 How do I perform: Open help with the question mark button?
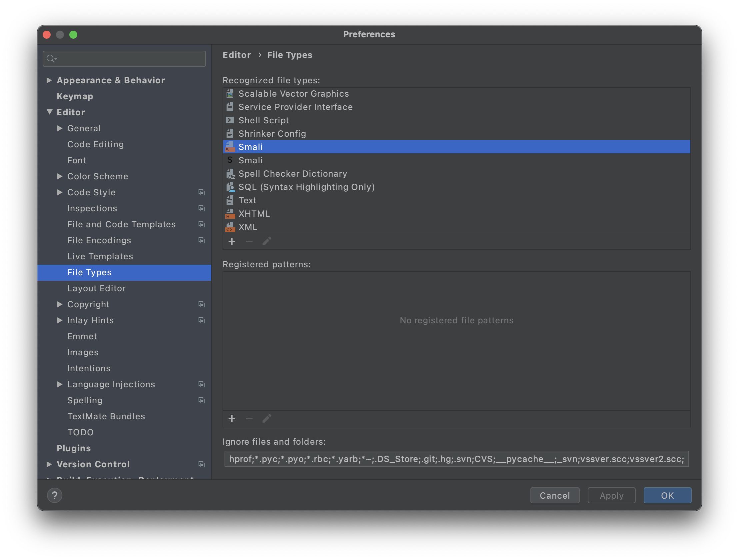click(x=54, y=496)
